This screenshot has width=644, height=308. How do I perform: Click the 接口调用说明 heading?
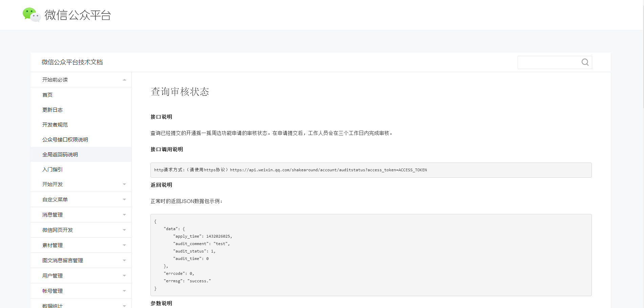pyautogui.click(x=167, y=149)
